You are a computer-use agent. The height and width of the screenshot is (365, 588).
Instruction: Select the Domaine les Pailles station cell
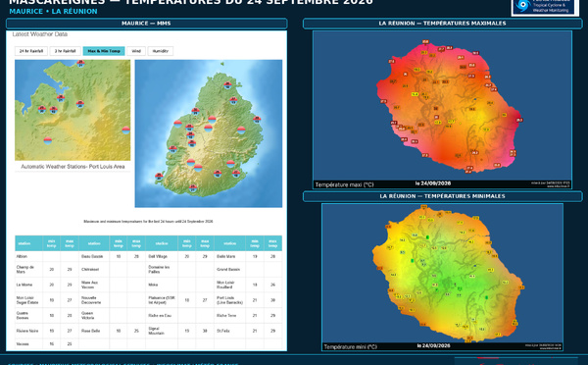[x=162, y=269]
